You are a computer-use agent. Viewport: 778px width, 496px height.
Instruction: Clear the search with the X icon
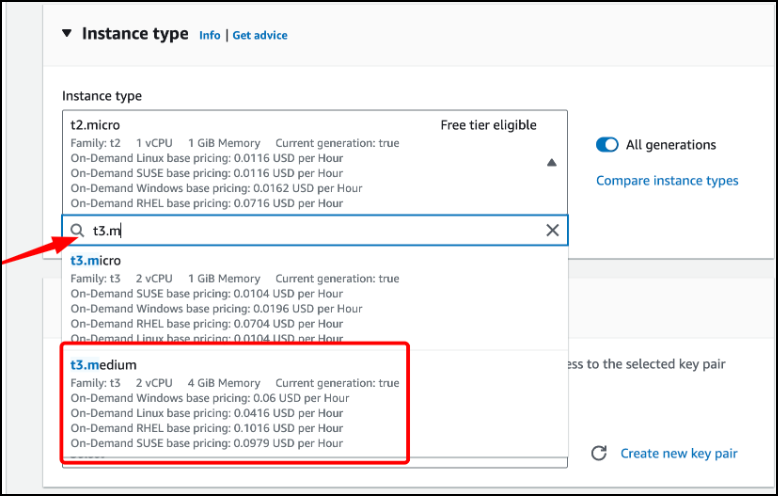(x=552, y=230)
